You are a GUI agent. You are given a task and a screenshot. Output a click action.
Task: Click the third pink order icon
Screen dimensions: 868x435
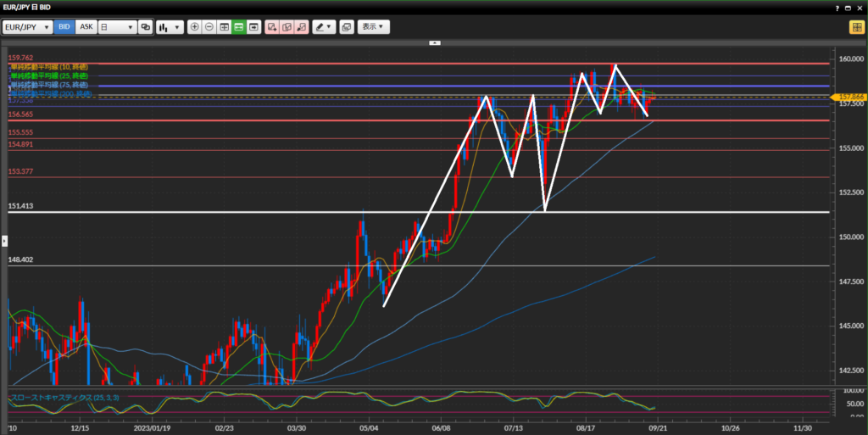302,27
